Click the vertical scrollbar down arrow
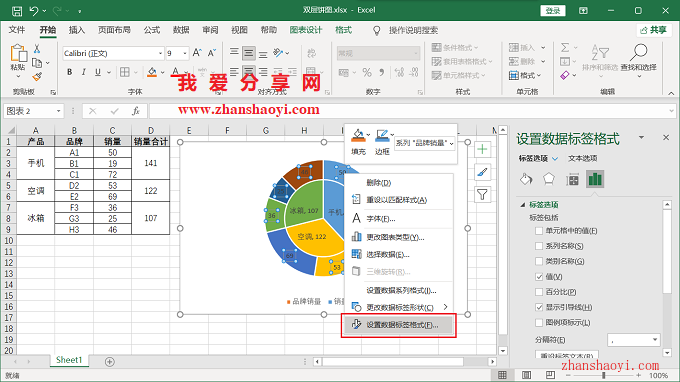The image size is (680, 382). pyautogui.click(x=503, y=351)
